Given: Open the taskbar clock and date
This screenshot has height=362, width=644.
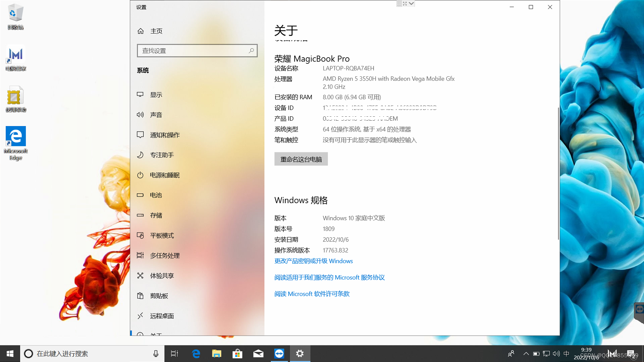Looking at the screenshot, I should pyautogui.click(x=586, y=354).
